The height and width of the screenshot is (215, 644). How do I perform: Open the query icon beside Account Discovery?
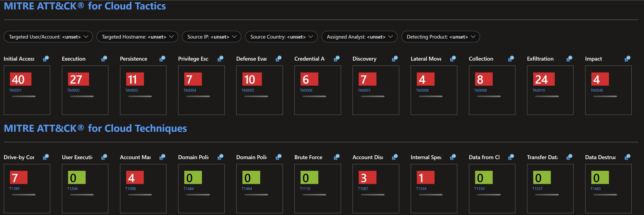point(395,157)
